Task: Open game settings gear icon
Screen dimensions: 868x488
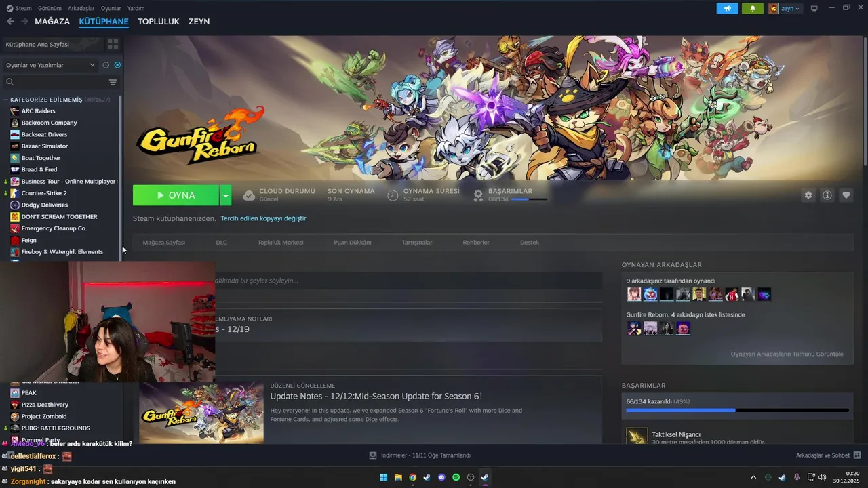Action: (x=808, y=195)
